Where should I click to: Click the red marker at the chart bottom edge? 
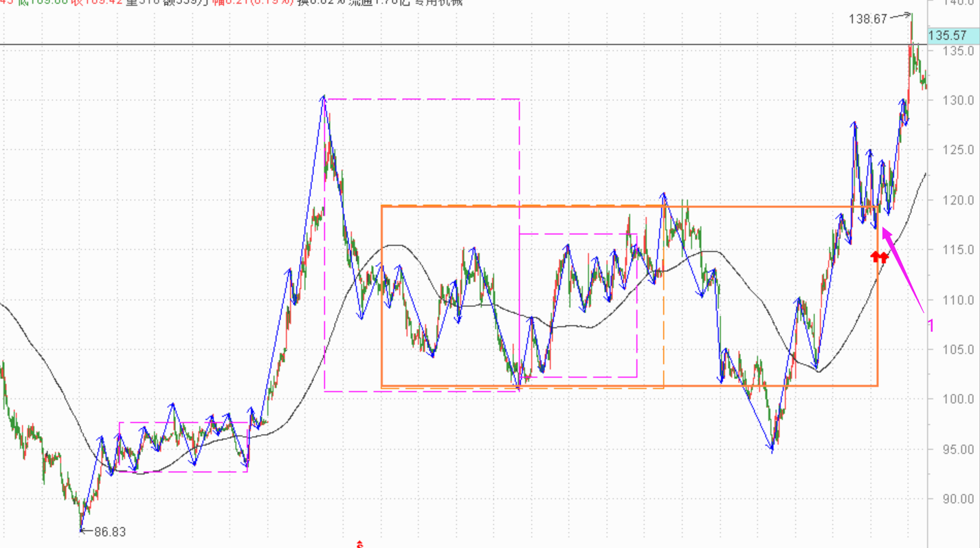coord(359,544)
